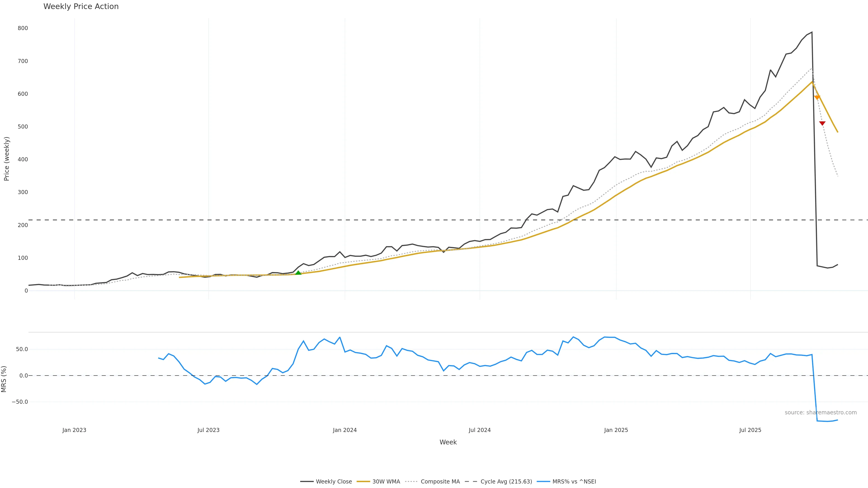This screenshot has height=488, width=868.
Task: Click the dashed Cycle Avg legend icon
Action: (471, 482)
